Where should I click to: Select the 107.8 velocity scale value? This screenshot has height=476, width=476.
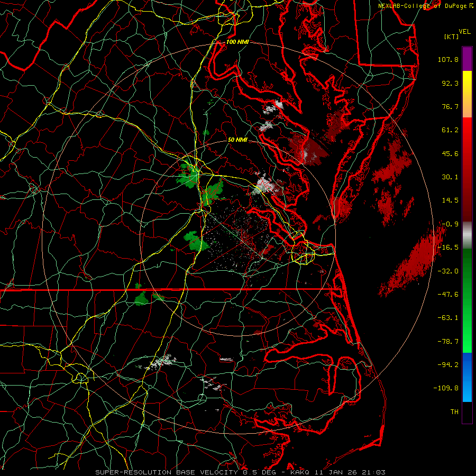click(448, 59)
